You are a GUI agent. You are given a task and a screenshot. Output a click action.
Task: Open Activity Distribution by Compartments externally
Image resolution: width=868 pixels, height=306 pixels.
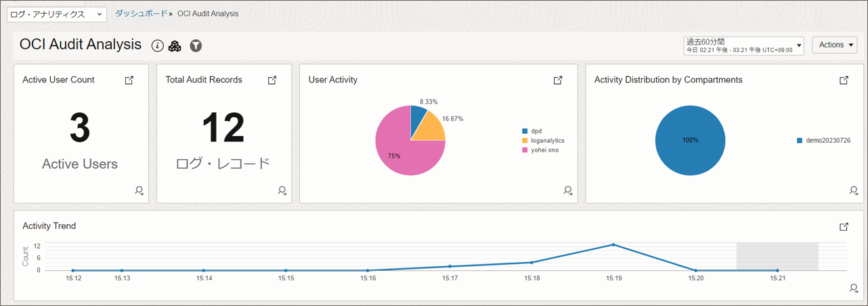click(x=844, y=80)
